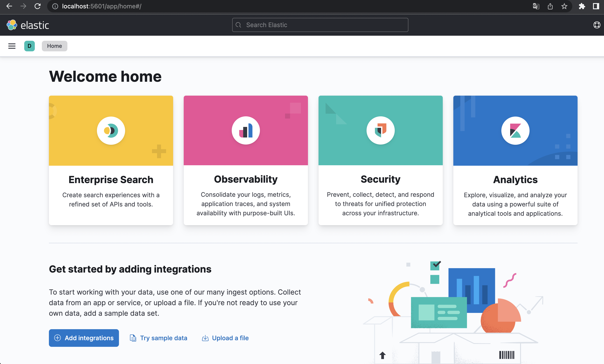Screen dimensions: 604x364
Task: Click the Analytics description text
Action: coord(515,204)
